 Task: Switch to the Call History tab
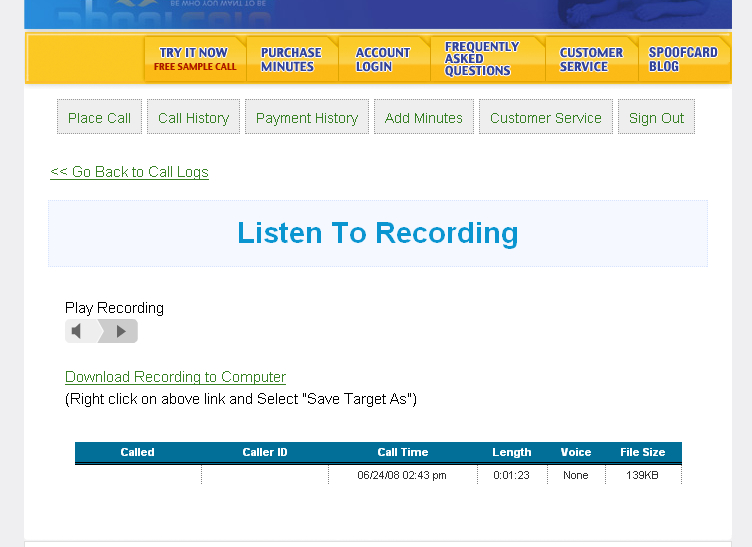click(x=193, y=117)
